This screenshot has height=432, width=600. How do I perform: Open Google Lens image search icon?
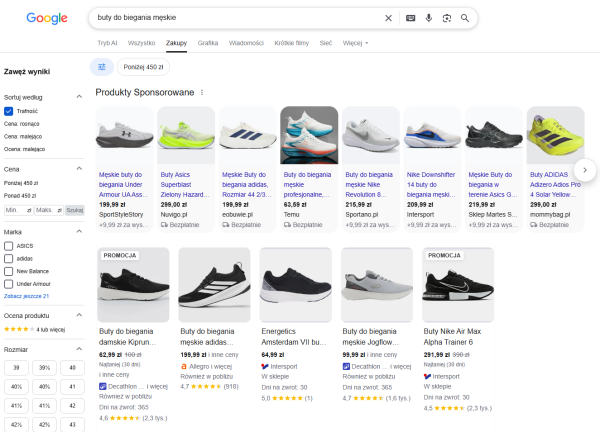447,18
